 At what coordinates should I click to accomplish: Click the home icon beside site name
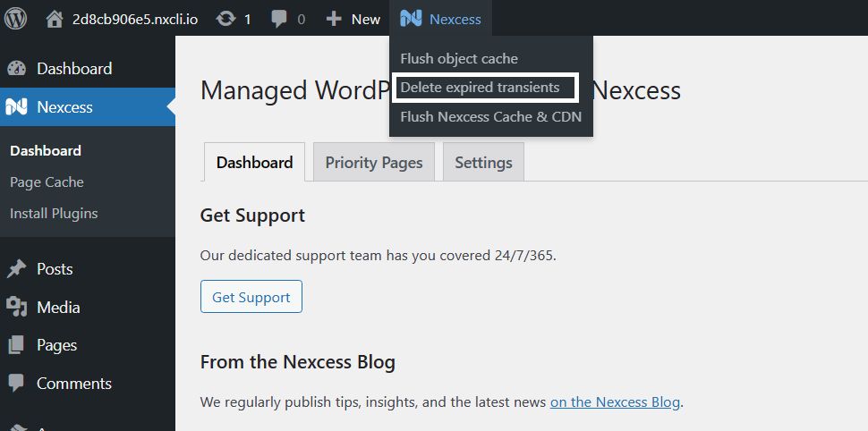tap(55, 20)
